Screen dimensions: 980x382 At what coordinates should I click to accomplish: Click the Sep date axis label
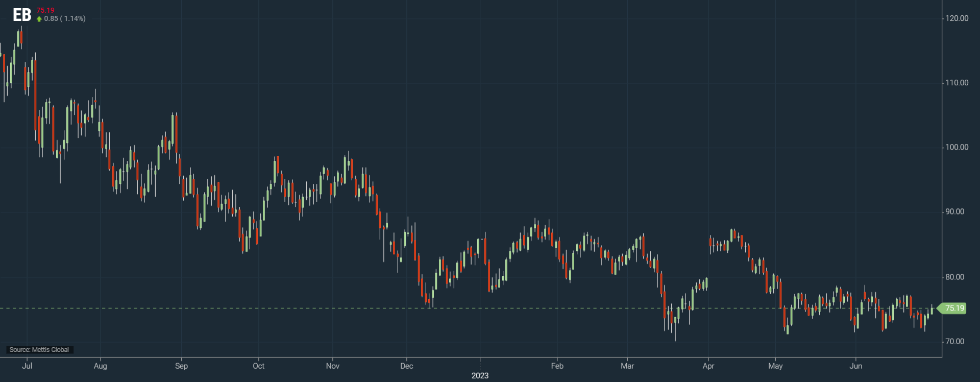[181, 366]
